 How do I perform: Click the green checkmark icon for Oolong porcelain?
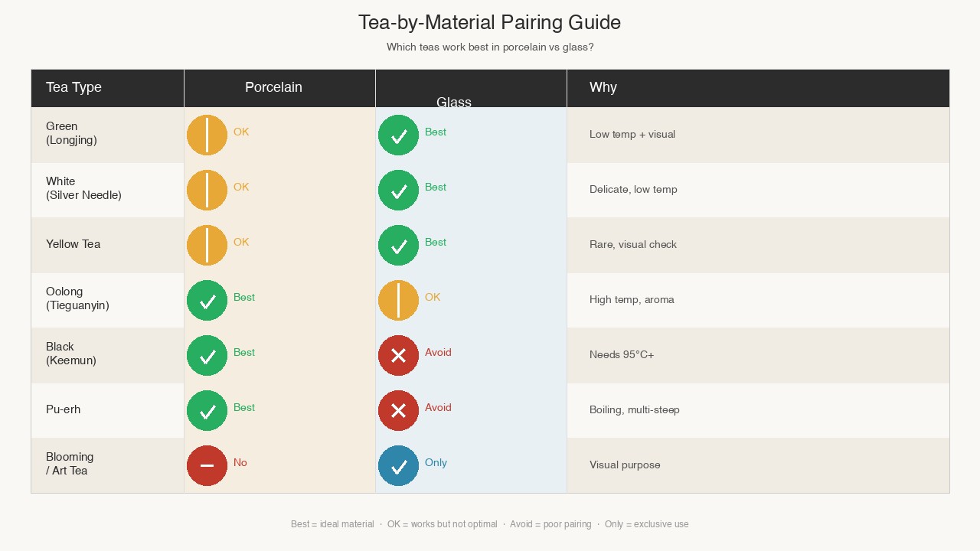[x=207, y=300]
